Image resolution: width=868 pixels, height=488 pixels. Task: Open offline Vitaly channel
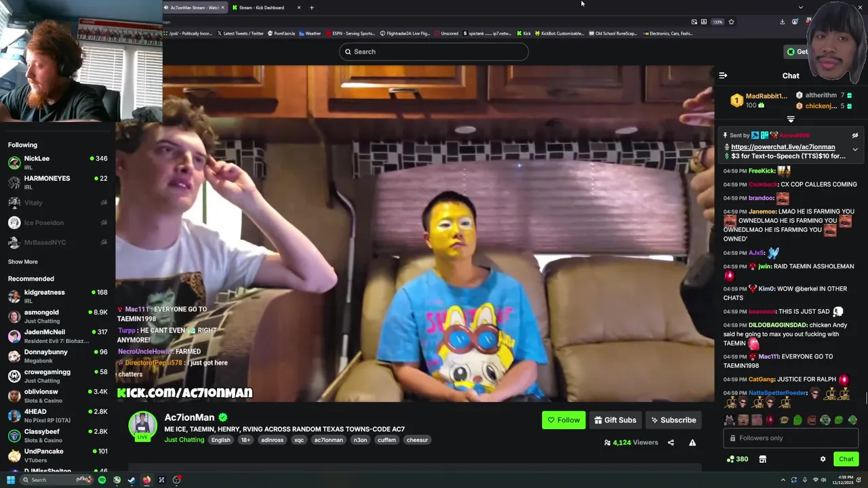pos(58,203)
